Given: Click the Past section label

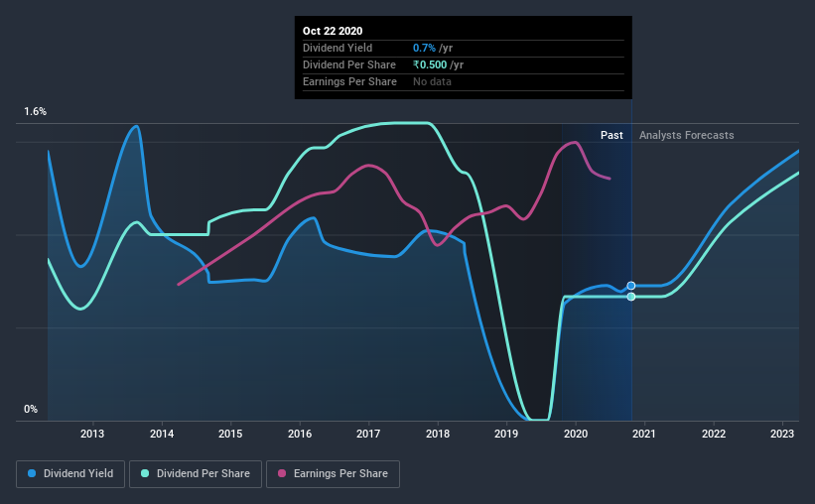Looking at the screenshot, I should click(x=611, y=135).
